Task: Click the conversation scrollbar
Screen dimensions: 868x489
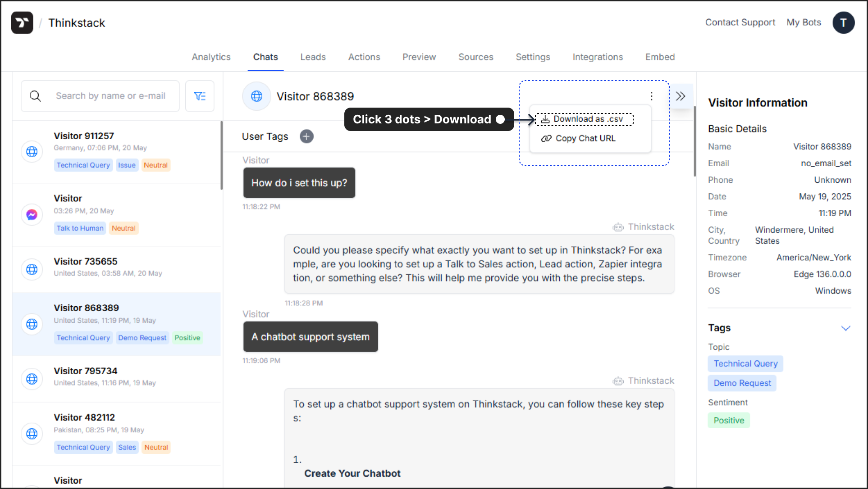Action: point(694,141)
